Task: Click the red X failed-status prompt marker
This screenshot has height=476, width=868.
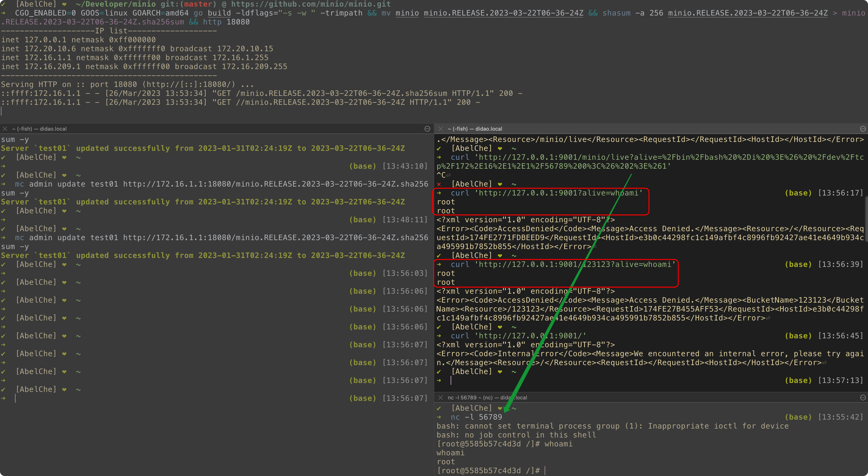Action: [439, 184]
